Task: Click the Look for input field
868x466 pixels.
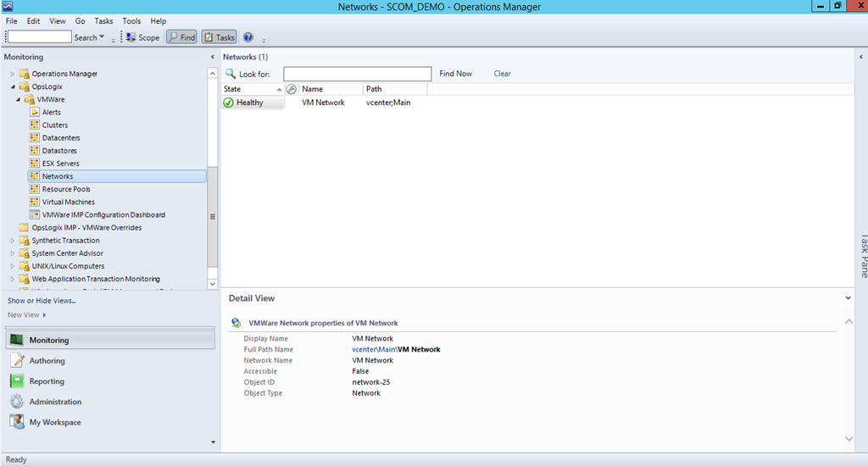Action: [357, 74]
